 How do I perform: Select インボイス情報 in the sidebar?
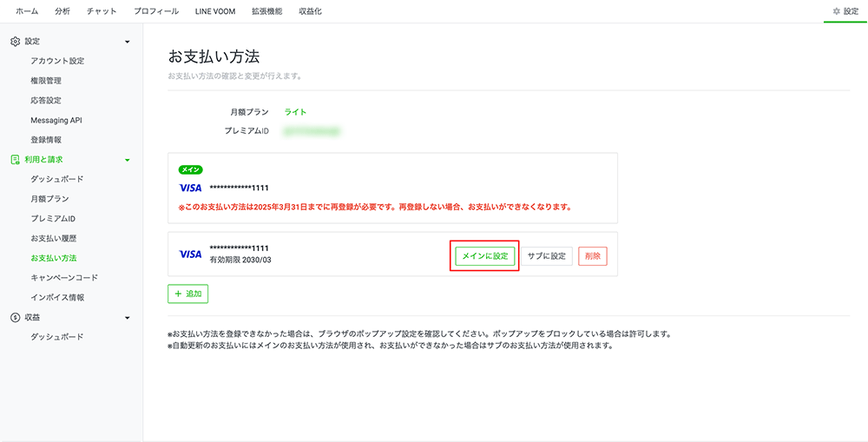pos(57,298)
